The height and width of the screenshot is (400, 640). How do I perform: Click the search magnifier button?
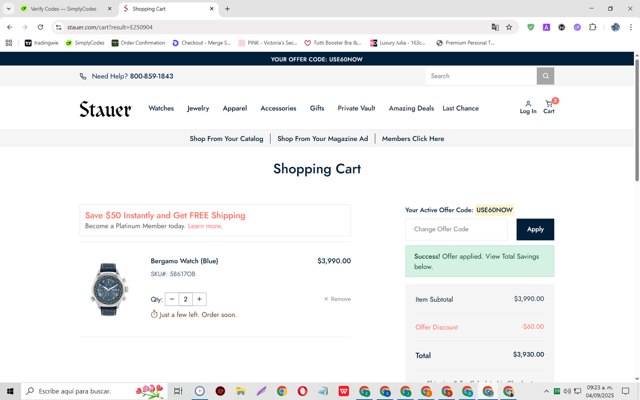545,76
